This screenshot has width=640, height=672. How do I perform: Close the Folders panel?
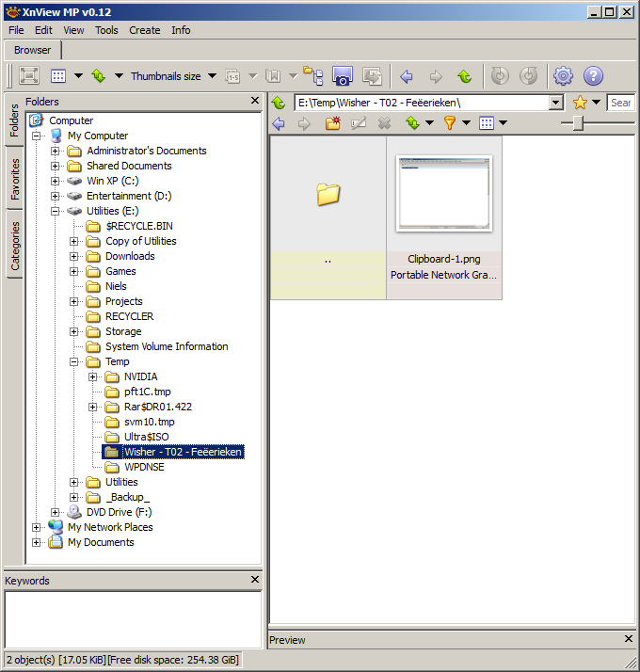coord(255,101)
